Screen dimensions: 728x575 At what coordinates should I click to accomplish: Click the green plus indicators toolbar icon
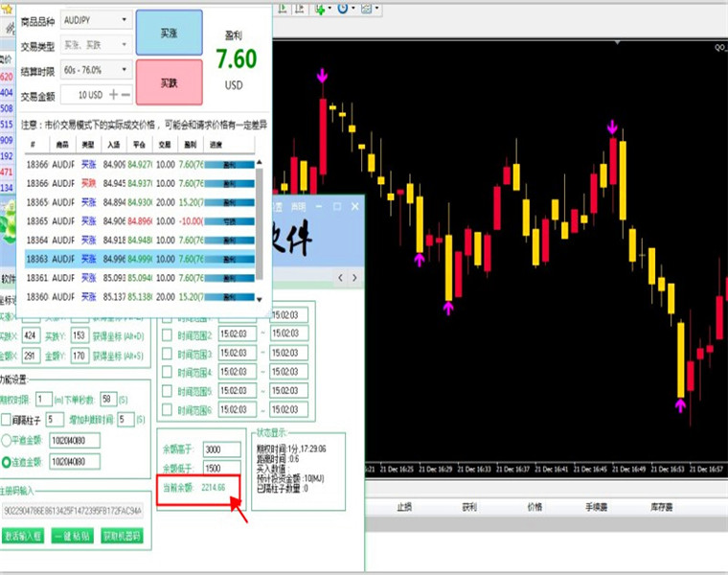click(319, 9)
